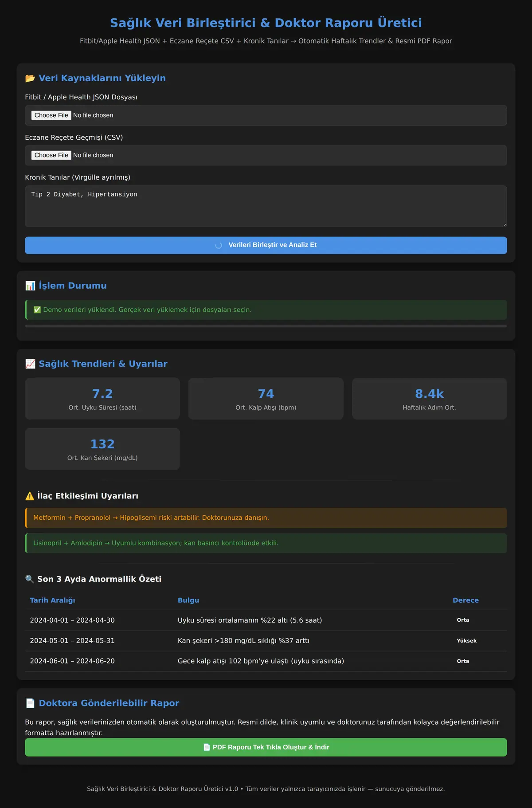Click the green checkmark in demo status message

(x=37, y=310)
